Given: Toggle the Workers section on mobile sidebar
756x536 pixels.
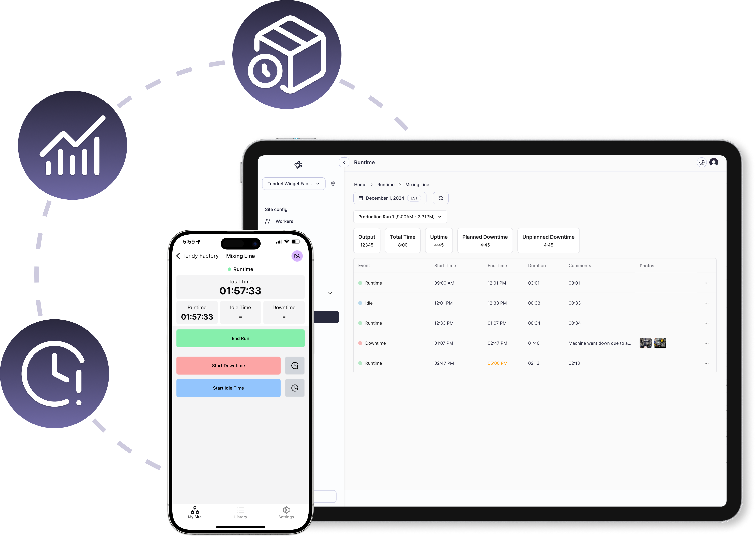Looking at the screenshot, I should coord(283,221).
